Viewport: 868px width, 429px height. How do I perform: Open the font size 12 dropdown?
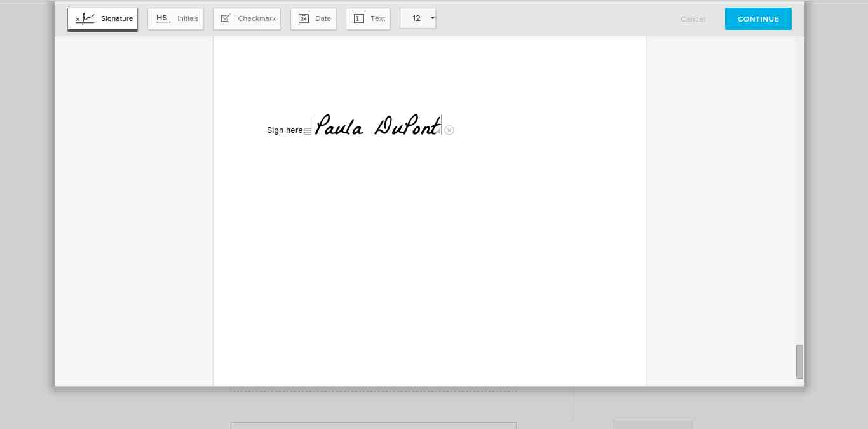pyautogui.click(x=417, y=18)
